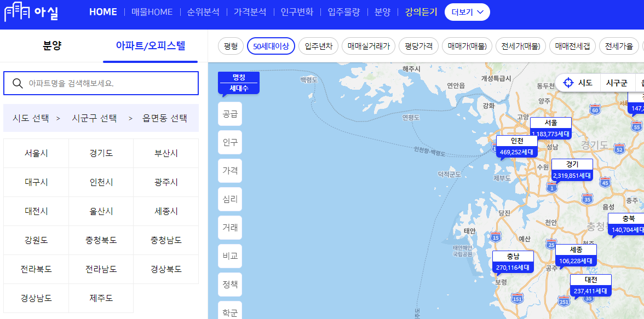This screenshot has height=319, width=644.
Task: Select the 정책 (policy) sidebar icon
Action: 229,285
